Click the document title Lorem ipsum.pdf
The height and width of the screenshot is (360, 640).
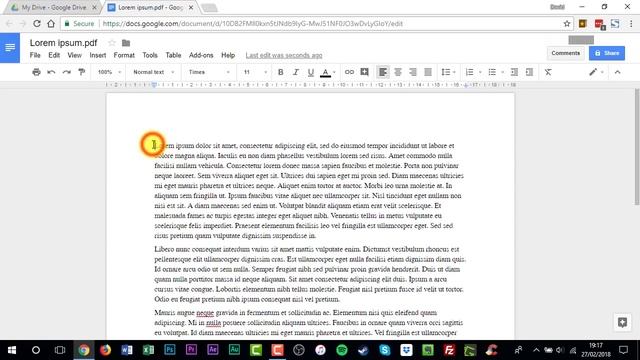click(64, 43)
